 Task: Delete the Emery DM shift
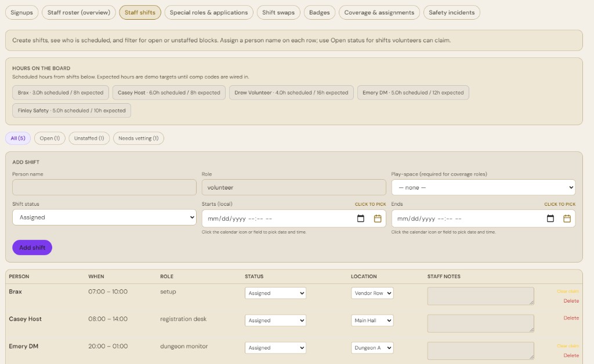point(571,355)
